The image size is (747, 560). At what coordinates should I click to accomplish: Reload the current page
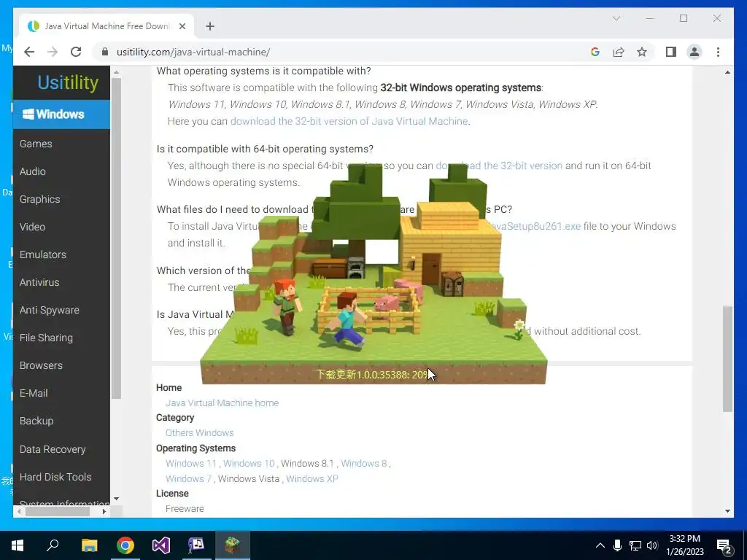[76, 52]
